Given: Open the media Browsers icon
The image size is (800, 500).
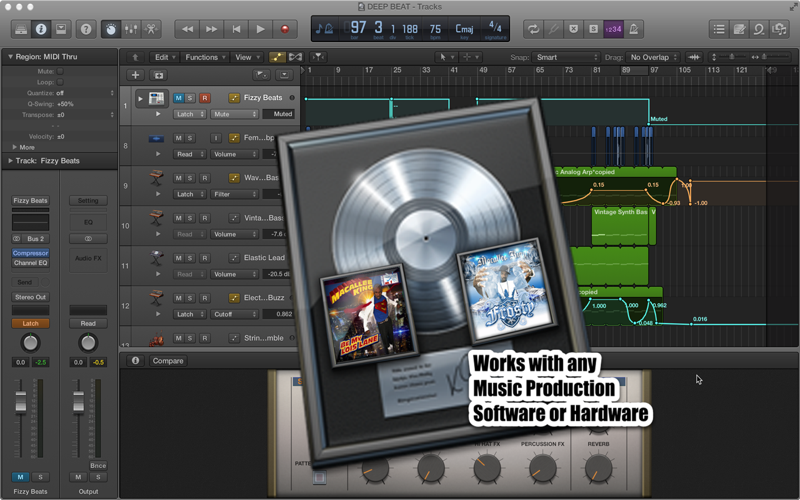Looking at the screenshot, I should click(x=779, y=29).
